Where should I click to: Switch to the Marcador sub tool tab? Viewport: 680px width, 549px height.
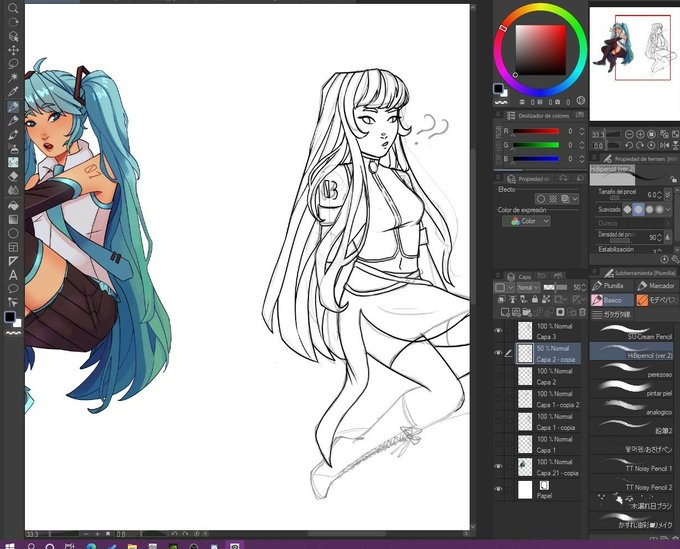click(657, 286)
